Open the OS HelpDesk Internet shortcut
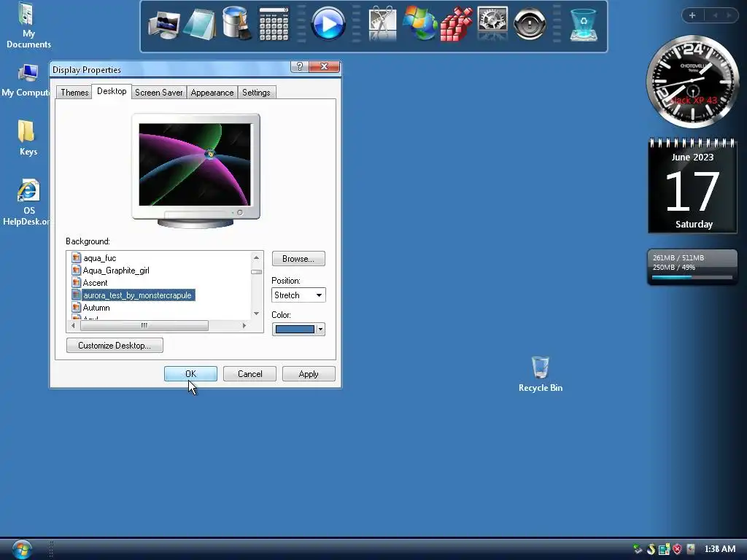747x560 pixels. [x=28, y=202]
